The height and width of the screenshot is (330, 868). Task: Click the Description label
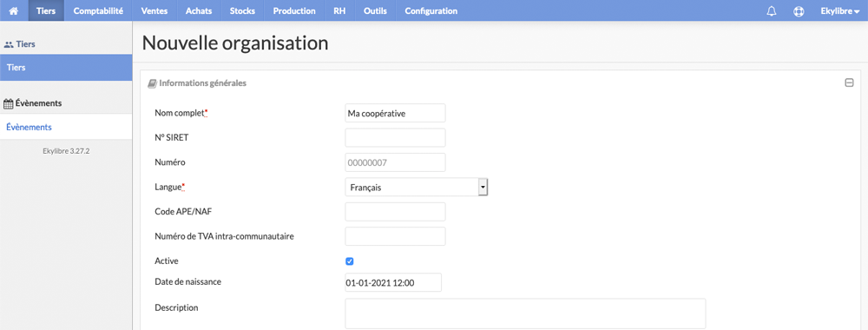[x=176, y=307]
